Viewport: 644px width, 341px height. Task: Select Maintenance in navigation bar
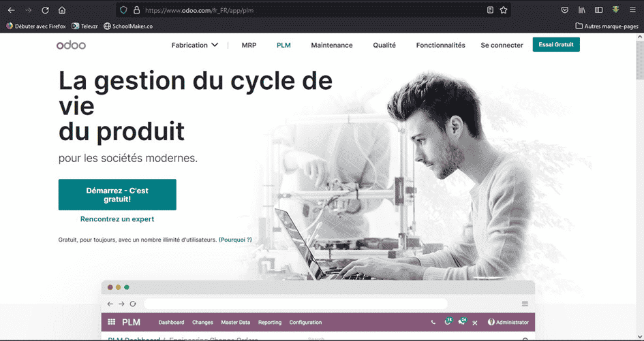click(x=331, y=45)
